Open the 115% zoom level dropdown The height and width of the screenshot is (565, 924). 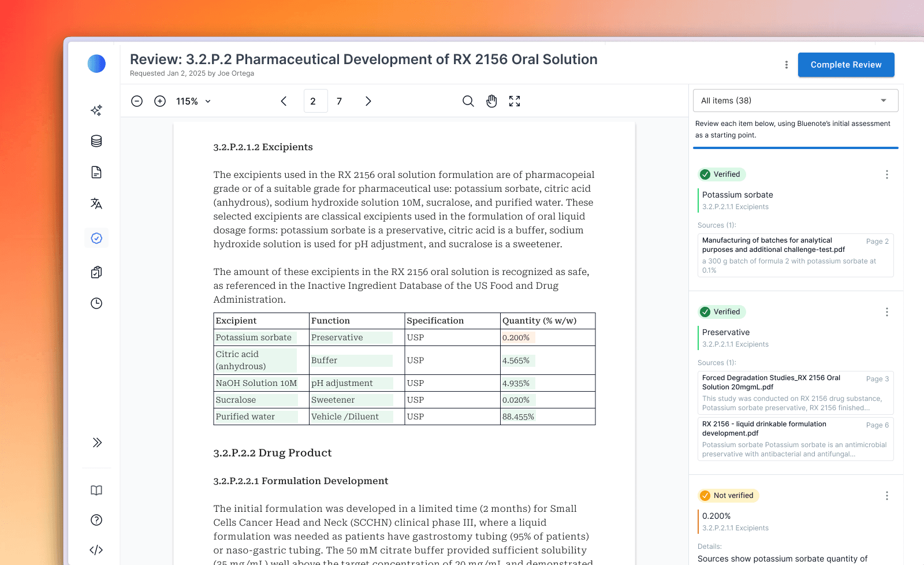193,101
